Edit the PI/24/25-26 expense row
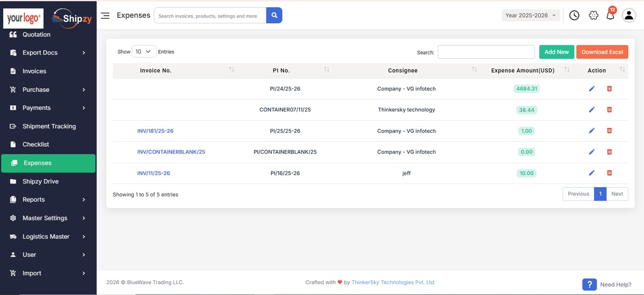644x295 pixels. click(592, 89)
